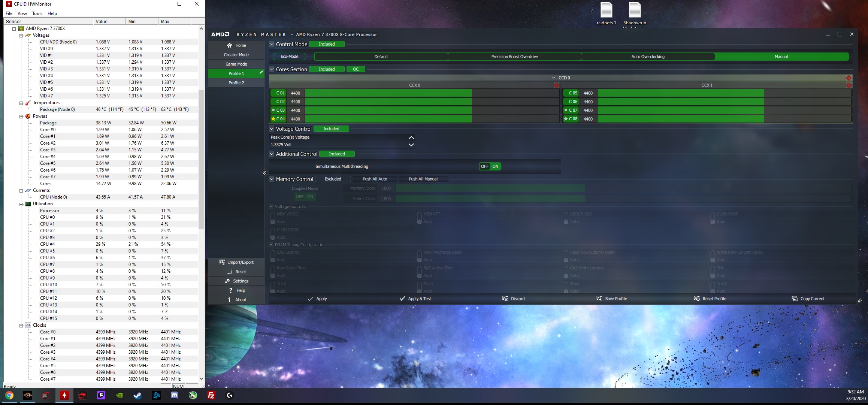Open HWMonitor Tools menu

(37, 13)
